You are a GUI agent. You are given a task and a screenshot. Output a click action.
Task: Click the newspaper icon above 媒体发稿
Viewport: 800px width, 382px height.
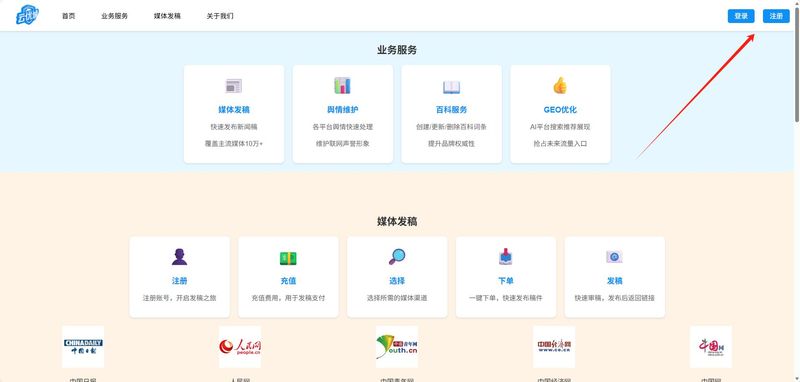pyautogui.click(x=234, y=86)
